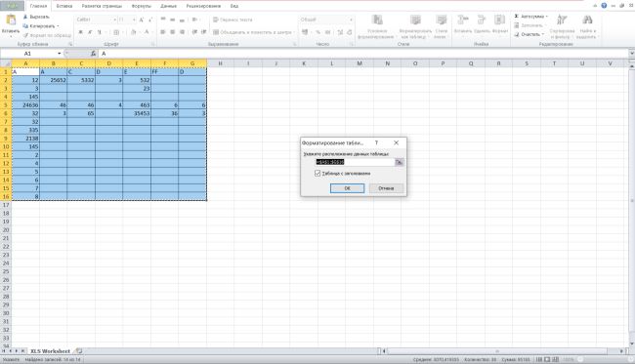Viewport: 635px width, 364px height.
Task: Click the fill color bucket icon
Action: pos(134,32)
